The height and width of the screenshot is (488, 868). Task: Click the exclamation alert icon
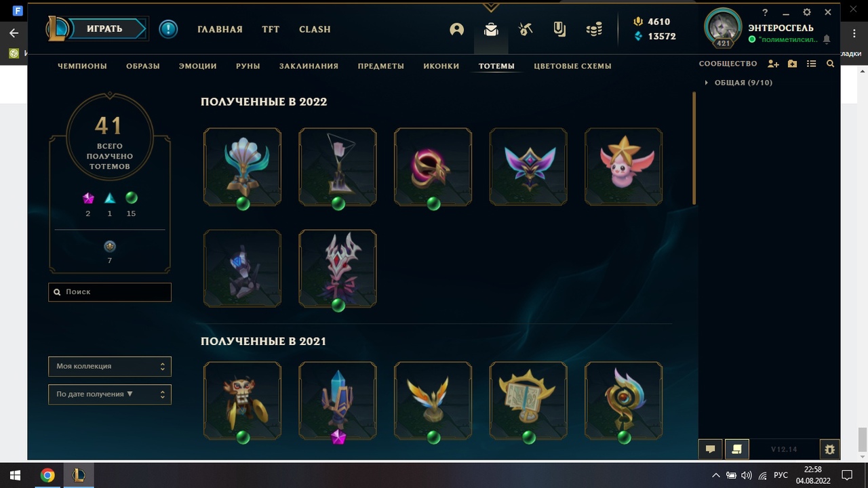pyautogui.click(x=168, y=29)
